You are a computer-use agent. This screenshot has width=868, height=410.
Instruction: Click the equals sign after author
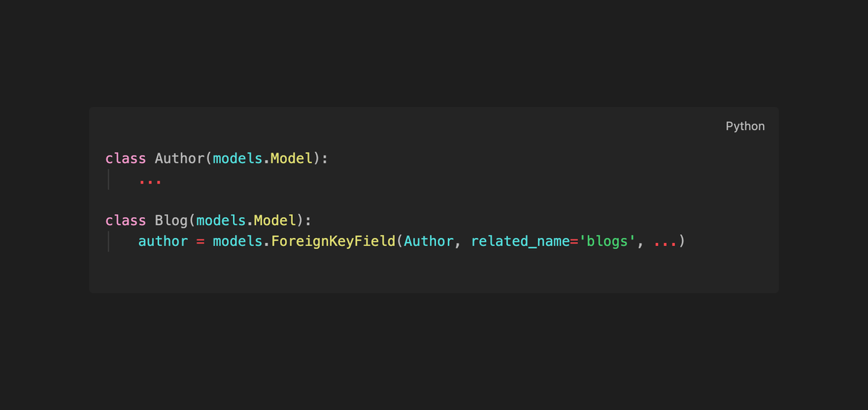click(x=200, y=241)
